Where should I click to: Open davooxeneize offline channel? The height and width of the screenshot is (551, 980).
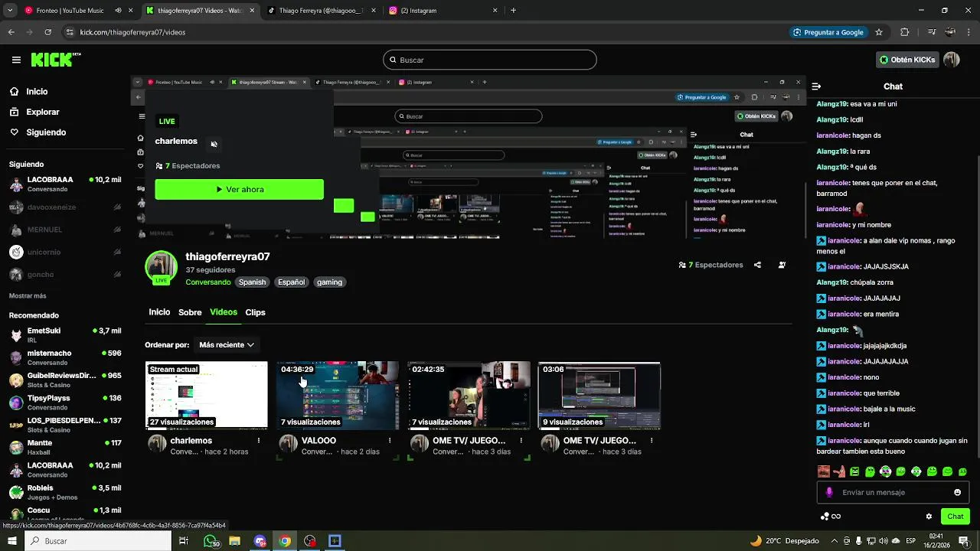click(65, 207)
